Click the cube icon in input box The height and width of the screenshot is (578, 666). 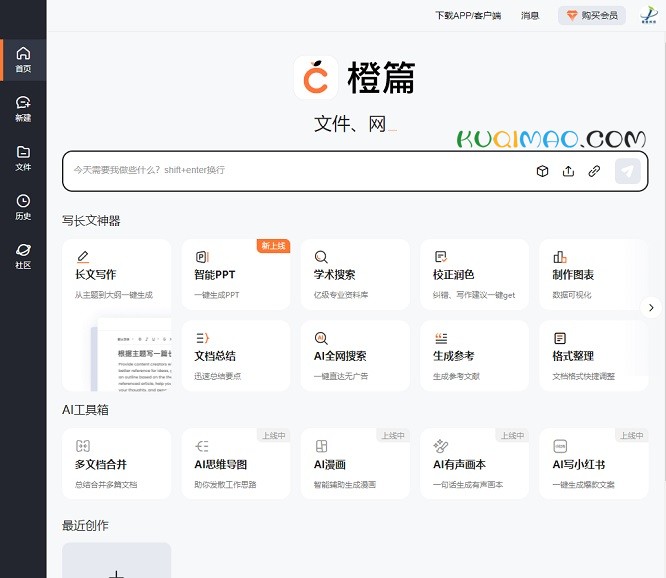[x=542, y=171]
